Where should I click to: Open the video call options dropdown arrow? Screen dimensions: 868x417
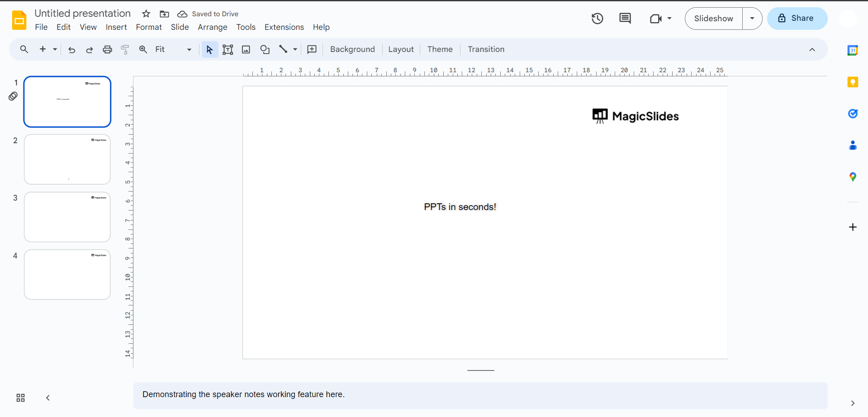click(669, 19)
